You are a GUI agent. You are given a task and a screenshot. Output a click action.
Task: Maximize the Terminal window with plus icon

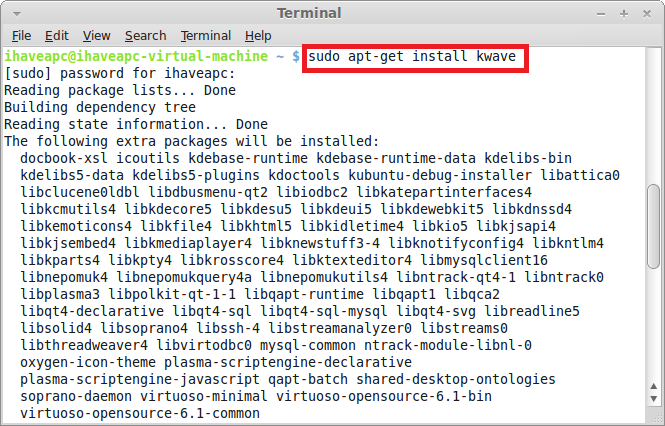[623, 14]
